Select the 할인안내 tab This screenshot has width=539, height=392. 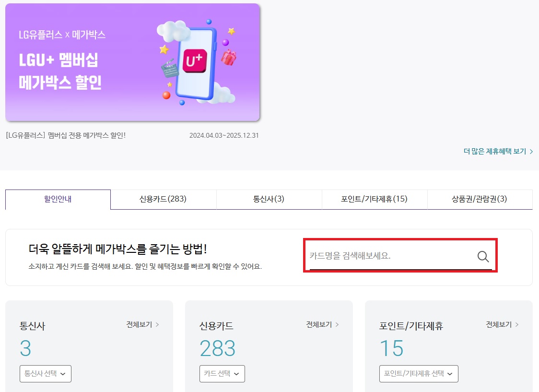coord(58,199)
